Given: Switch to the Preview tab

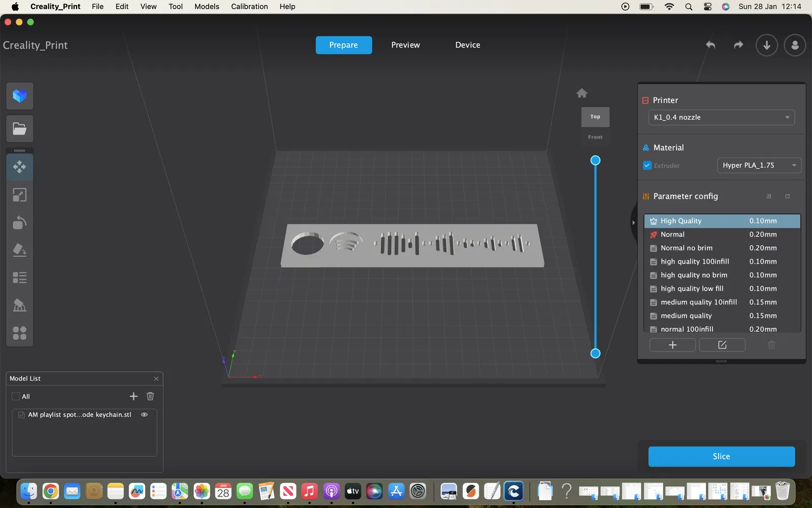Looking at the screenshot, I should (405, 45).
